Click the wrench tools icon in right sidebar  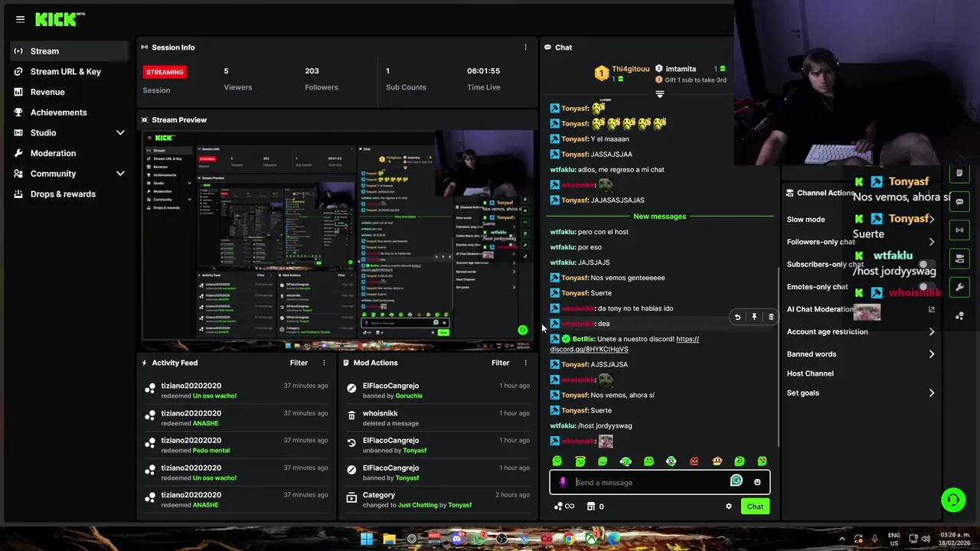pos(959,287)
